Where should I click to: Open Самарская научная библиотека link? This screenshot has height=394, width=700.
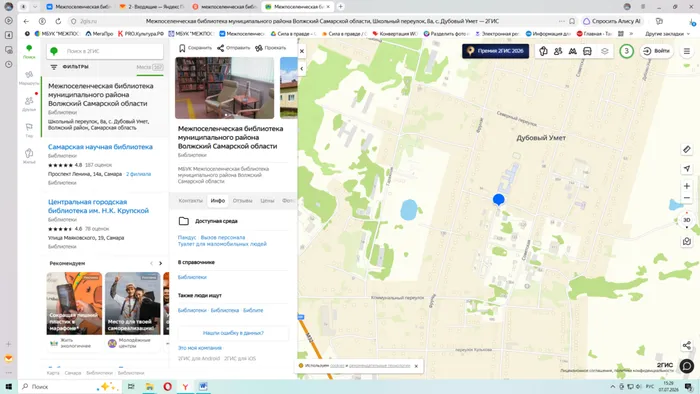coord(100,147)
